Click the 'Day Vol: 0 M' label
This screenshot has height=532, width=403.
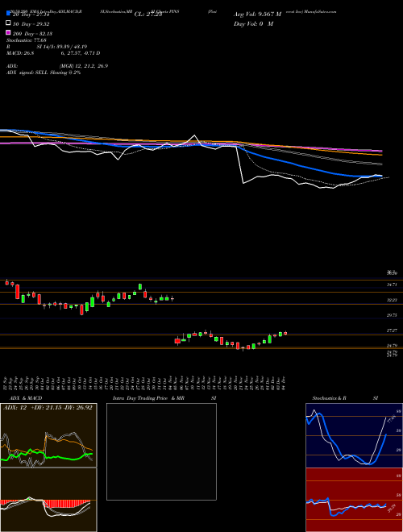[x=253, y=23]
